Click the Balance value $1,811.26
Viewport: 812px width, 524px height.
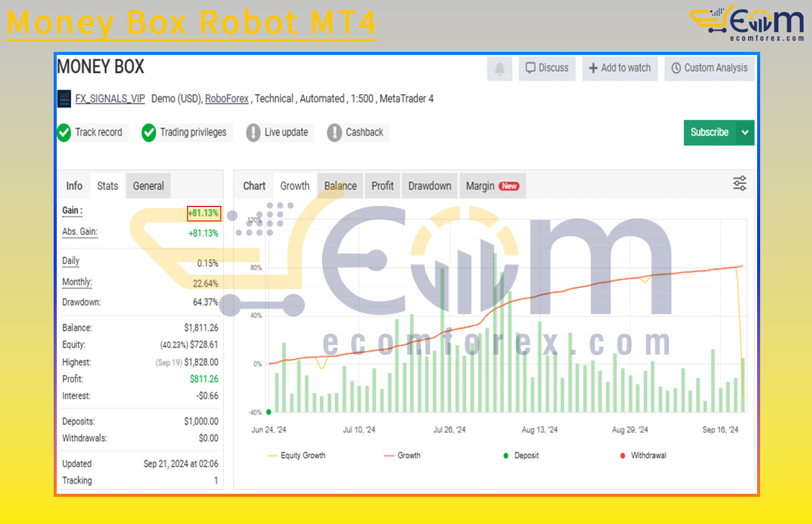coord(201,328)
